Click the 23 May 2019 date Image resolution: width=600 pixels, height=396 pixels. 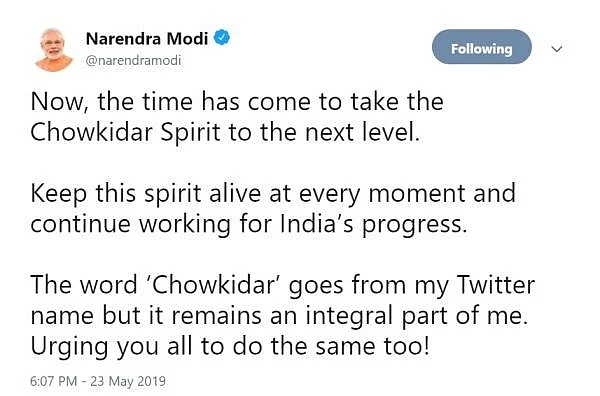click(128, 381)
